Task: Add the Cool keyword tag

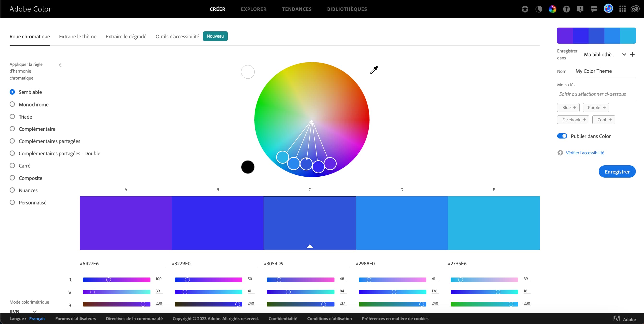Action: [603, 120]
